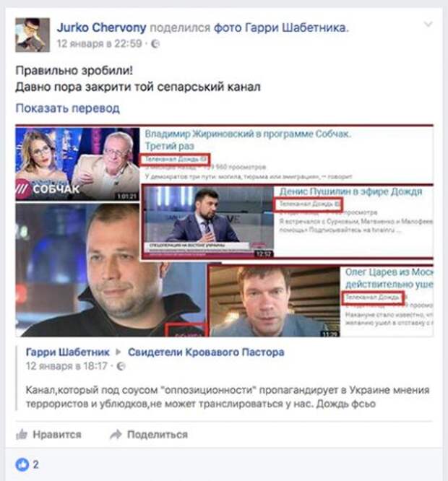
Task: Click the globe icon next to 18:17
Action: point(121,366)
